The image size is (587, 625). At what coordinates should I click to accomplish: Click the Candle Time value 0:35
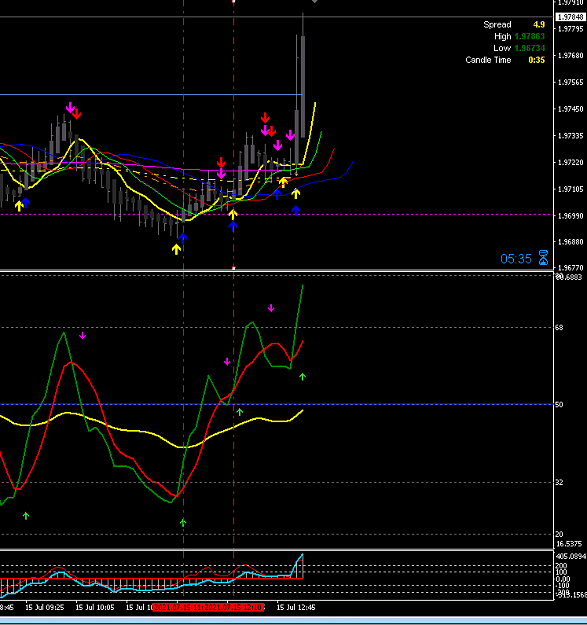click(536, 60)
